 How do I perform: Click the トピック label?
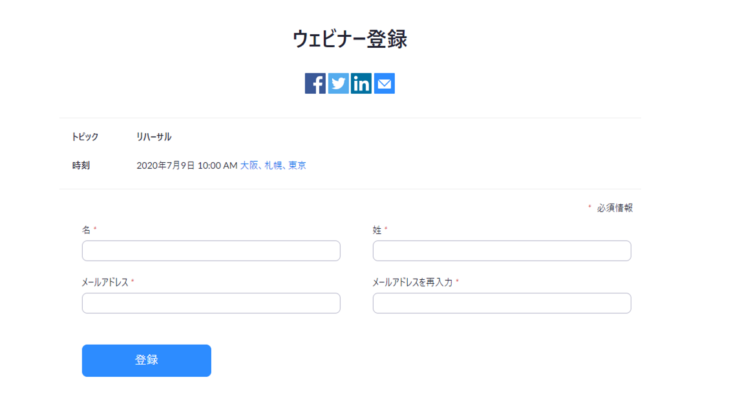(85, 137)
